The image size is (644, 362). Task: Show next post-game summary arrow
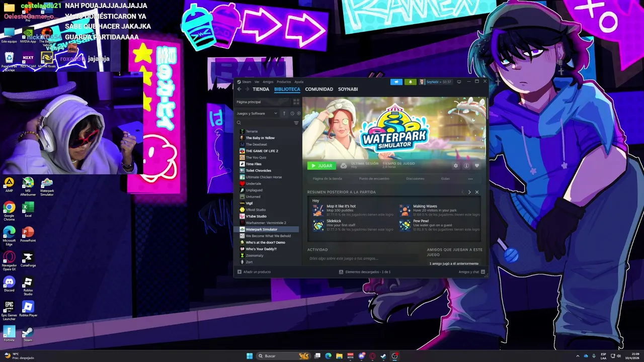click(469, 192)
